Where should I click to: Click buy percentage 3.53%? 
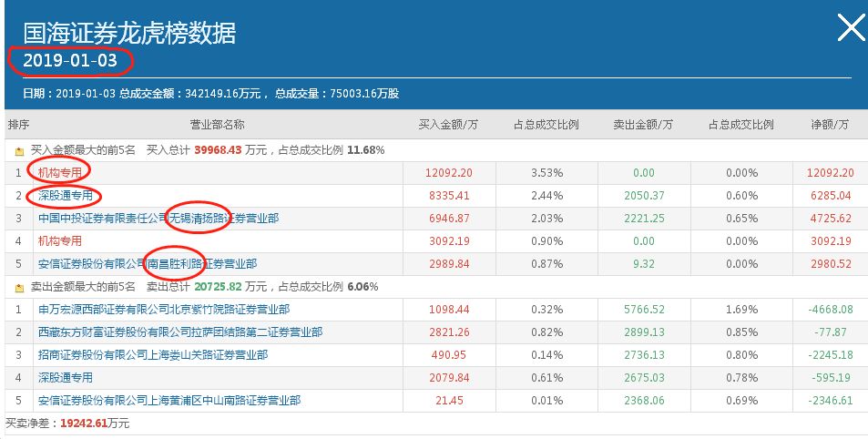coord(546,173)
